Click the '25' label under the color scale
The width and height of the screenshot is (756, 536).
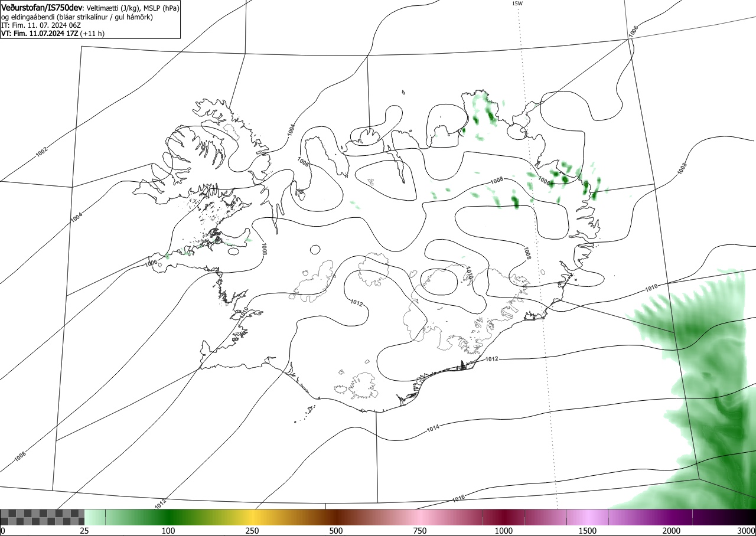[84, 531]
